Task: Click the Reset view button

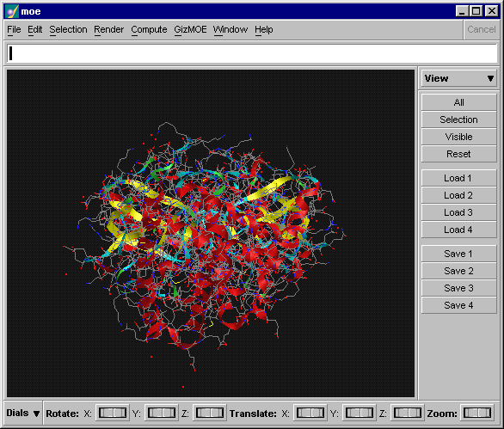Action: tap(458, 154)
